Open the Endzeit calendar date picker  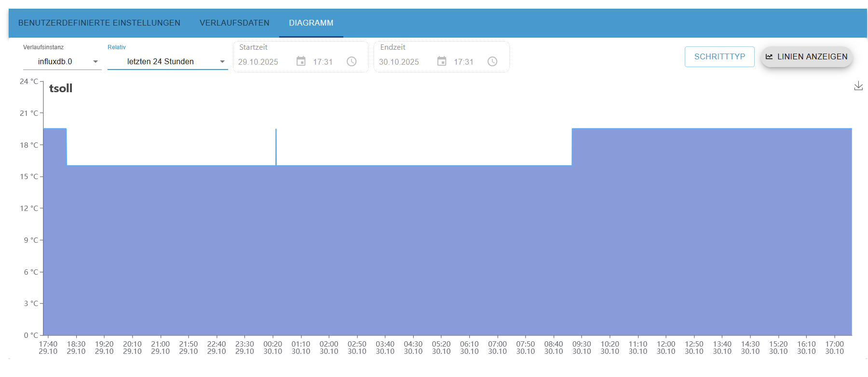coord(442,61)
